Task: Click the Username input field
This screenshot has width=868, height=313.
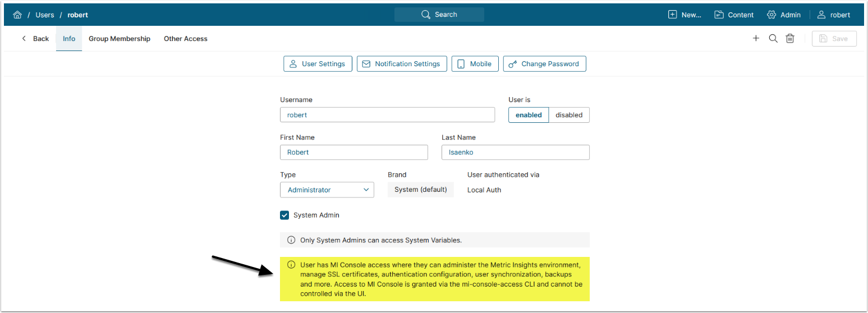Action: tap(387, 115)
